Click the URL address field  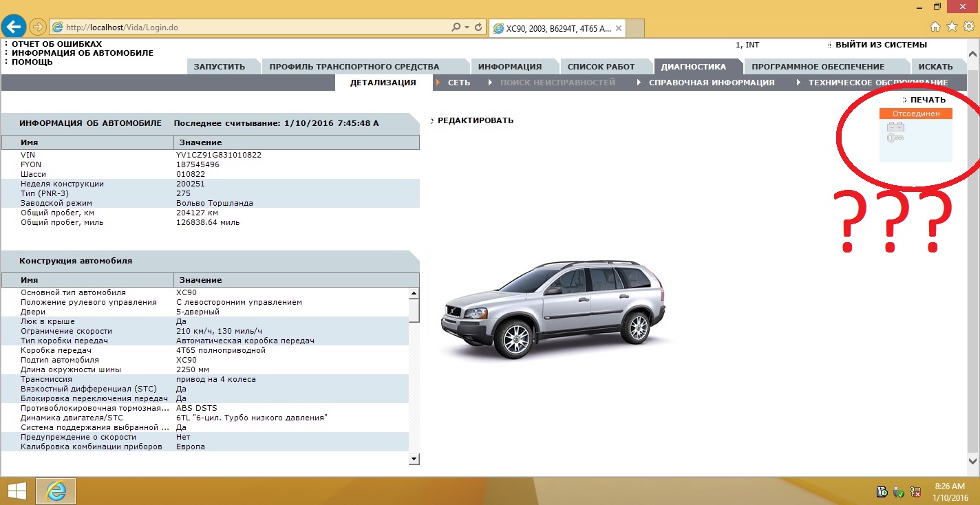(x=255, y=28)
